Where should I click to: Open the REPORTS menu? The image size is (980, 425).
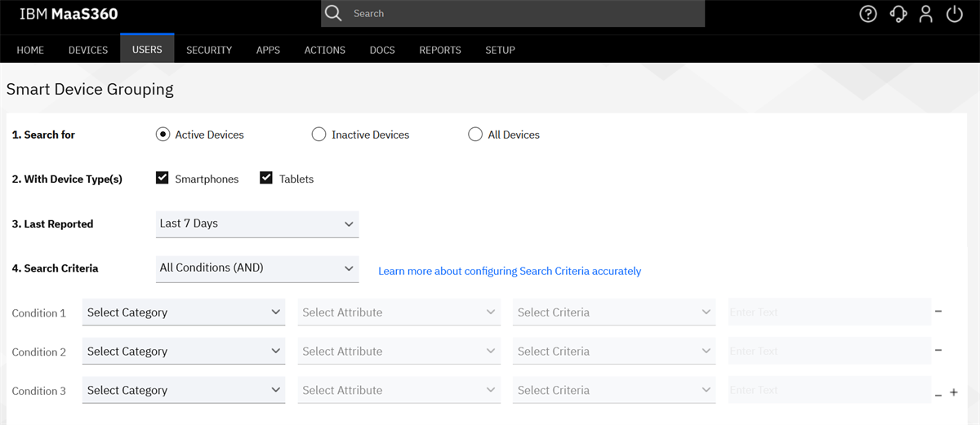(x=440, y=50)
